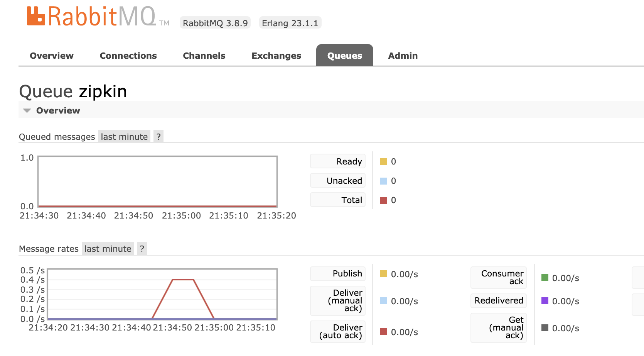Click the Consumer ack green swatch
Image resolution: width=644 pixels, height=356 pixels.
[545, 278]
